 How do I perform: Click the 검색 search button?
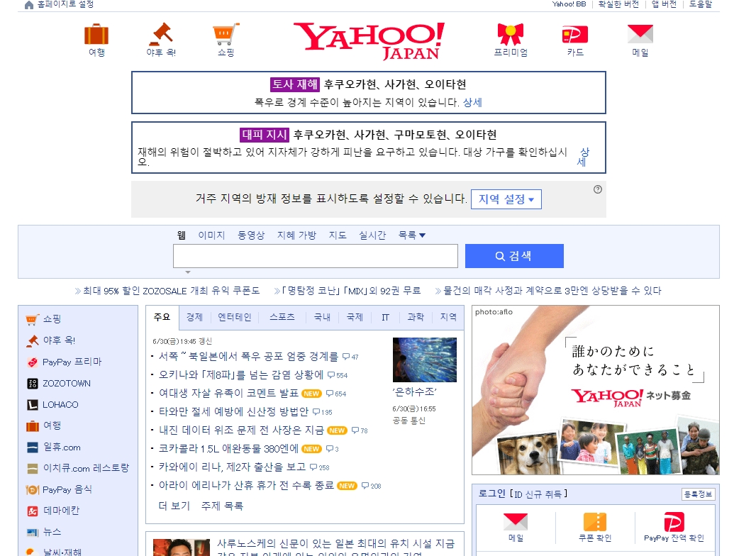(513, 255)
